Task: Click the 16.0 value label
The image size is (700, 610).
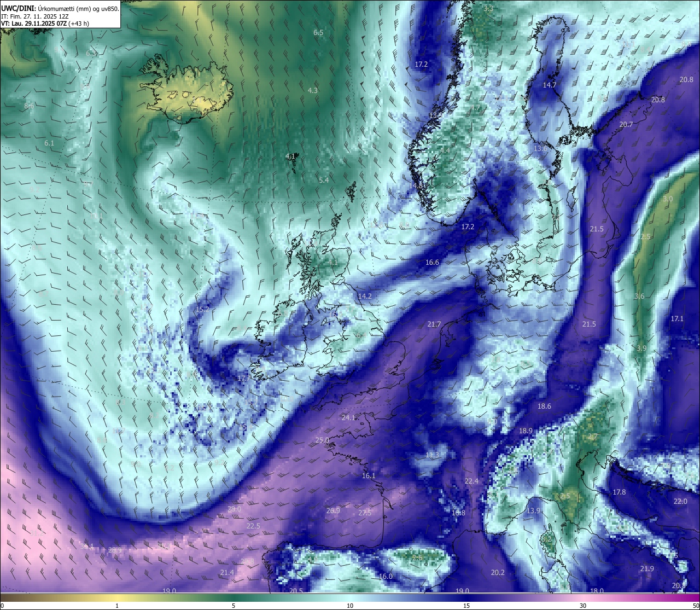Action: coord(386,576)
